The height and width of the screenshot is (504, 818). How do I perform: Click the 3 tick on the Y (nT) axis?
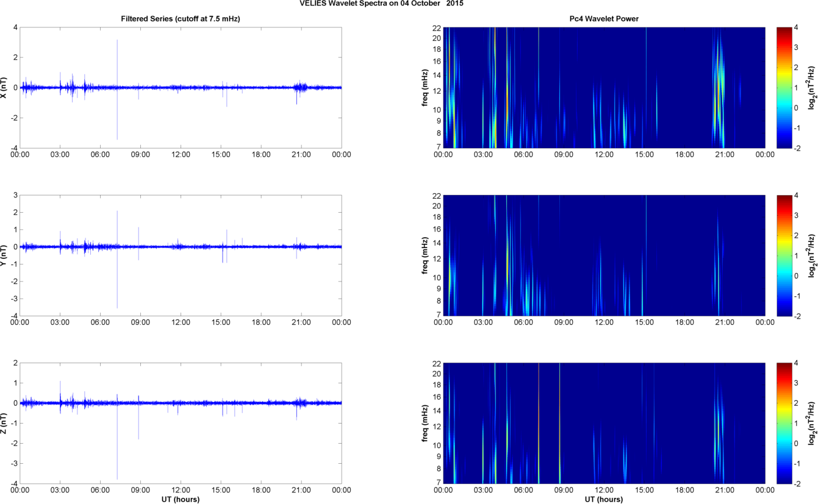tap(15, 196)
